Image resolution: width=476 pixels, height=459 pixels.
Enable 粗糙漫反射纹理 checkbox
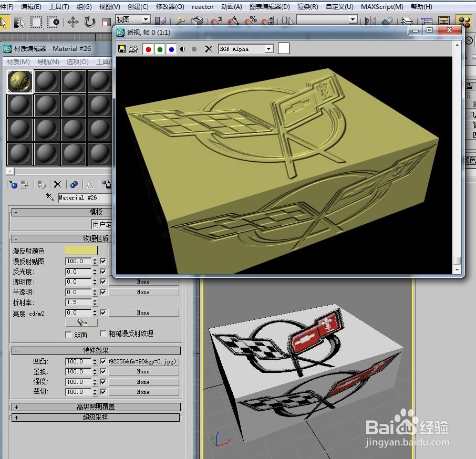[103, 333]
